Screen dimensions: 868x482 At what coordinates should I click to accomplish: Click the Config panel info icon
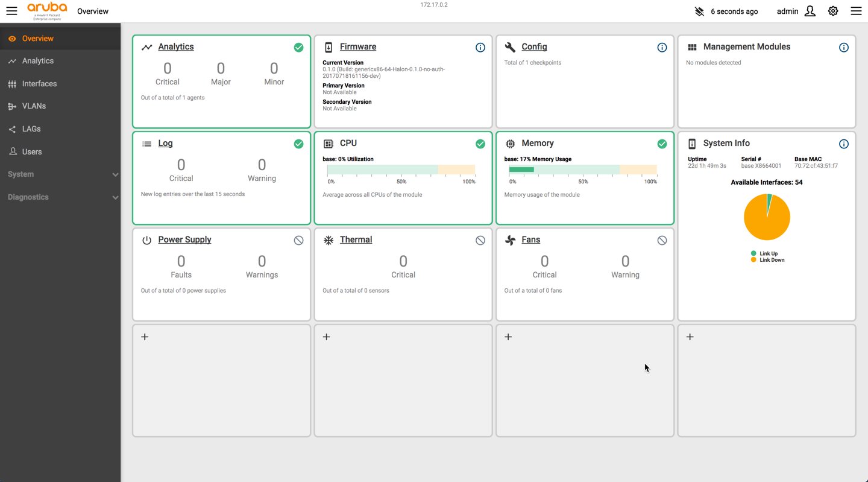[x=662, y=47]
